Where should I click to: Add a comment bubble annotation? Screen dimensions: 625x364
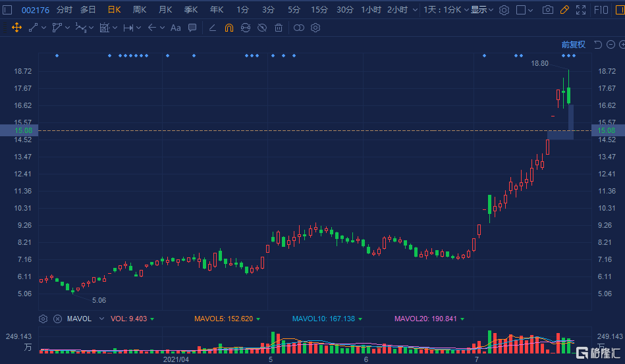pyautogui.click(x=192, y=28)
